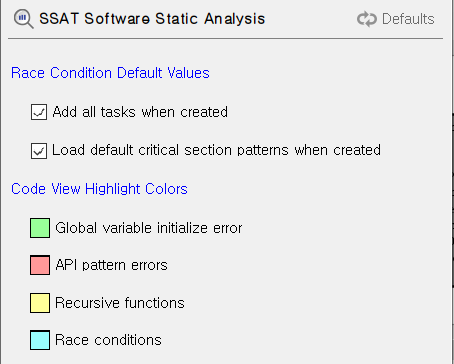Open the yellow Recursive functions color swatch
This screenshot has width=454, height=364.
tap(40, 303)
